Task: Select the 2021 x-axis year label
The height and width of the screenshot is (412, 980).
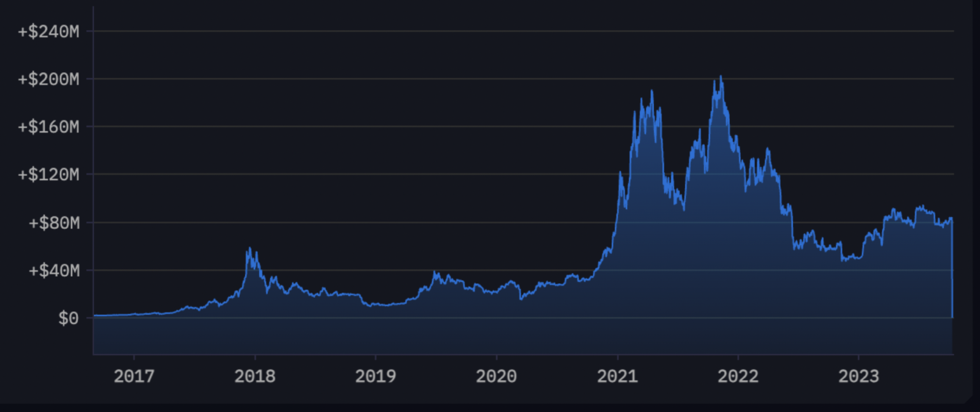Action: tap(617, 376)
